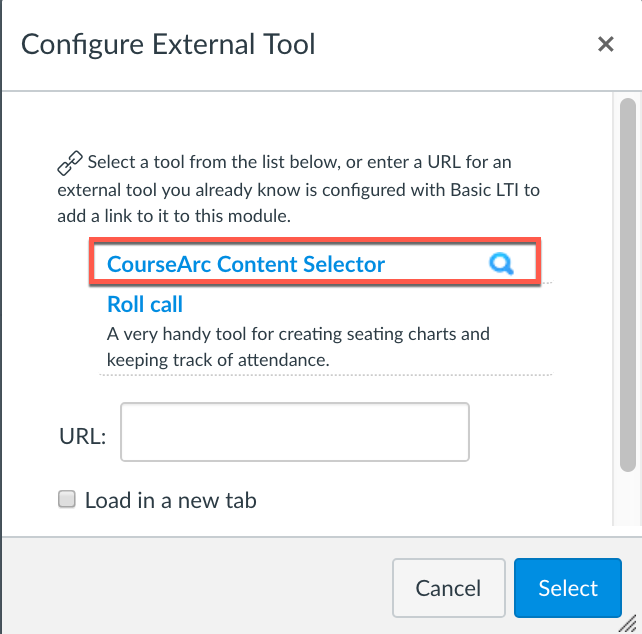The image size is (642, 634).
Task: Click the Roll call description text
Action: (298, 347)
